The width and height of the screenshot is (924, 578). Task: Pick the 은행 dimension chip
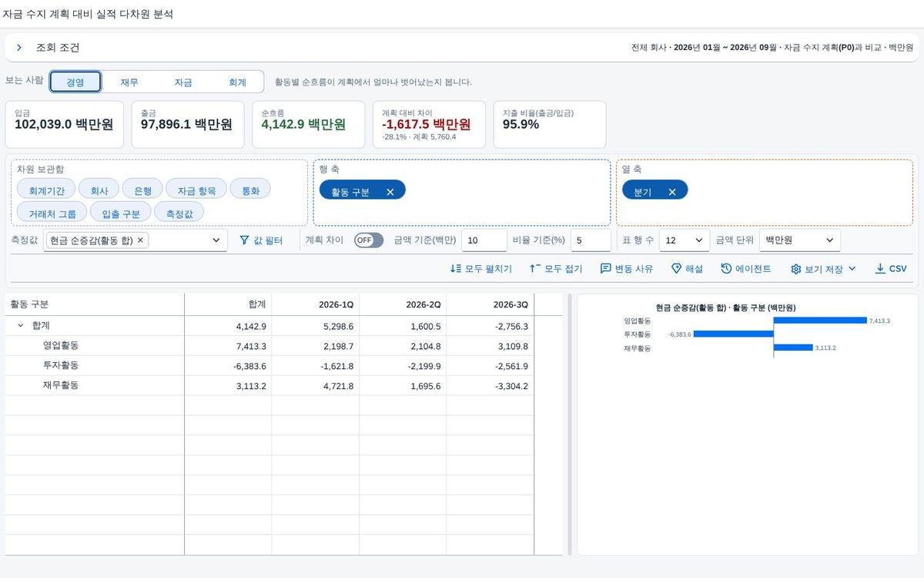point(142,190)
